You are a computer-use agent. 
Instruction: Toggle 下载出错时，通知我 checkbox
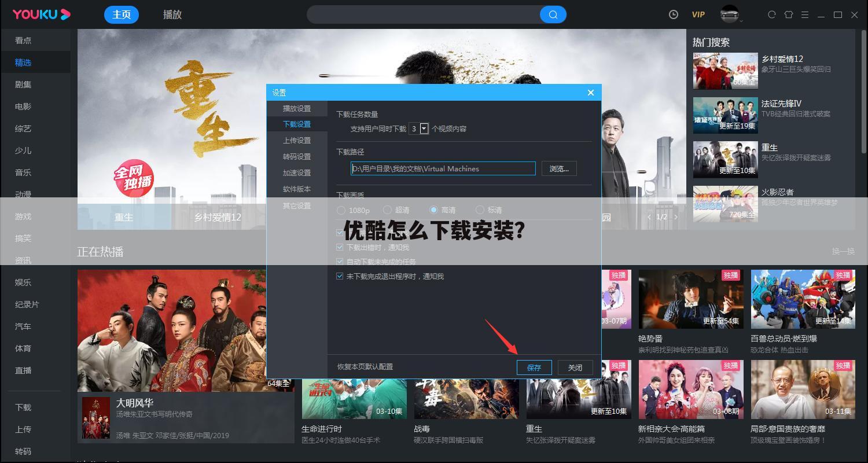click(x=340, y=247)
